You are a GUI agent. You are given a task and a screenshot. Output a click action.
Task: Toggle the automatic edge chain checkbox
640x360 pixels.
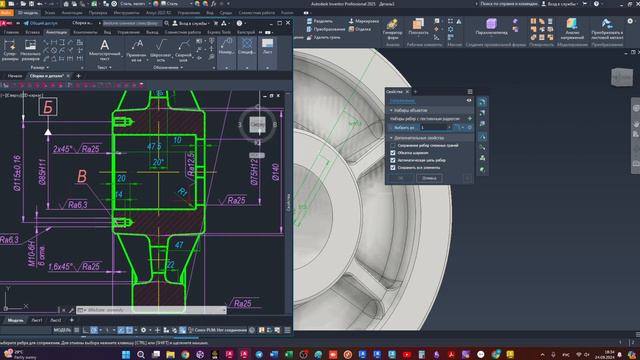point(393,160)
